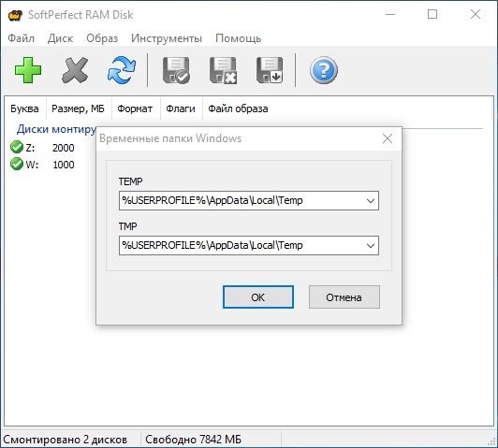
Task: Click the blue arrows remount disk icon
Action: point(122,70)
